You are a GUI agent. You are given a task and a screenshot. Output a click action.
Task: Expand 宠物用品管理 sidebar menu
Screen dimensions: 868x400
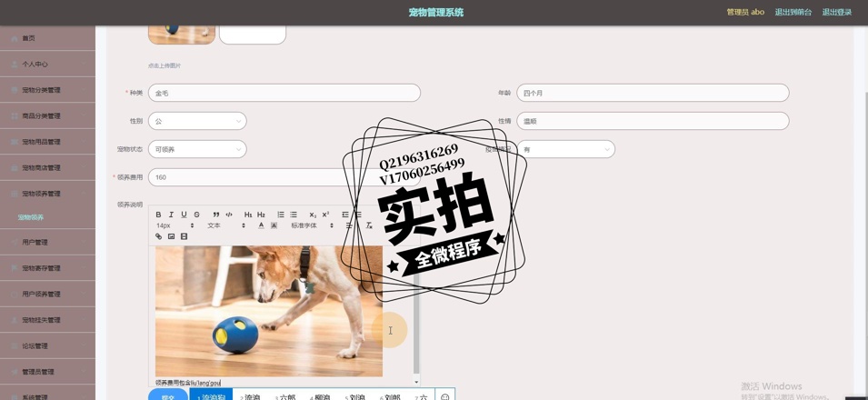click(x=47, y=142)
